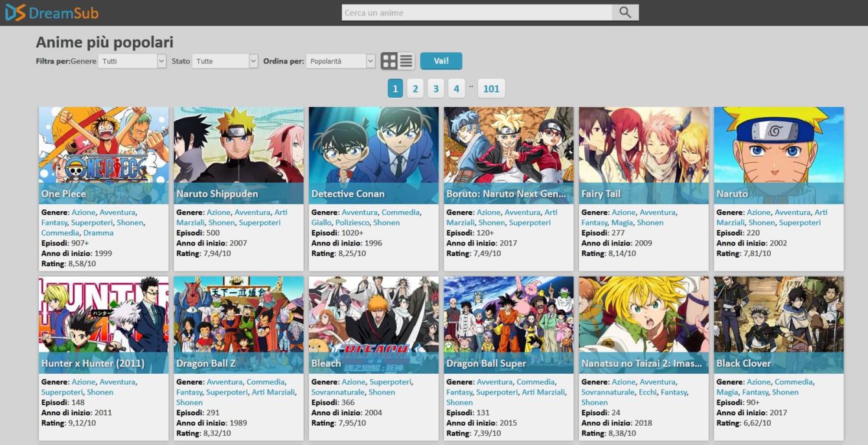Click Superpoteri genre under Naruto Shippuden
This screenshot has width=868, height=445.
pos(259,222)
